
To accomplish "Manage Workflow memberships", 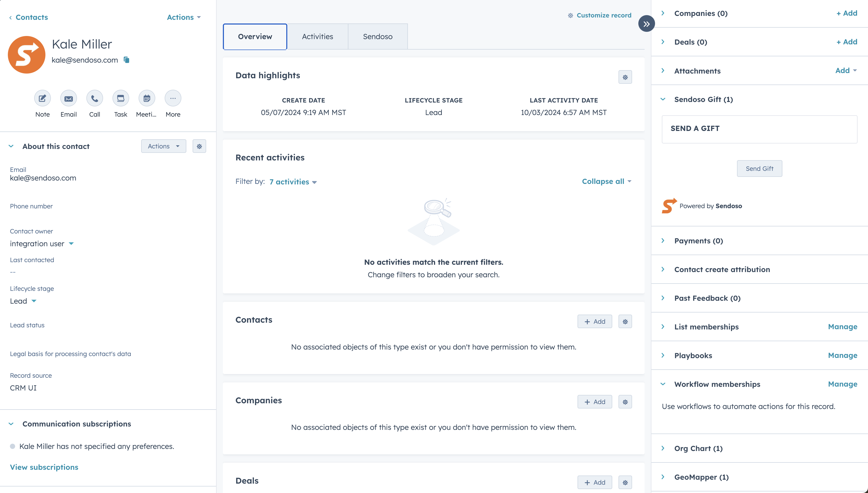I will 843,384.
